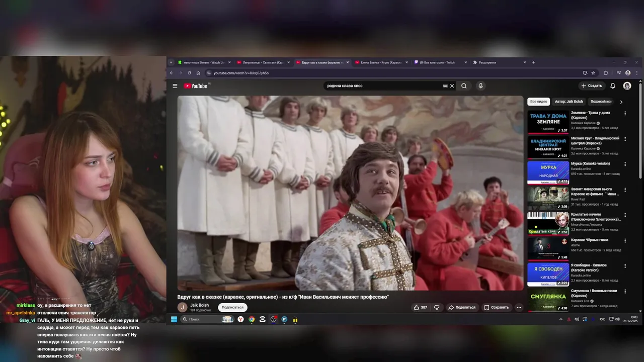Open options for 'Мурка (Karaoke version)' video
Screen dimensions: 644x362
(625, 164)
